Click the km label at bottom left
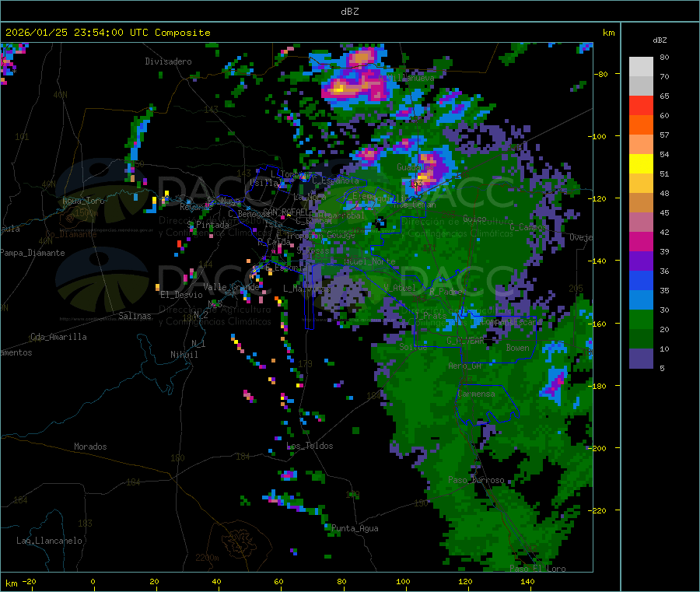Viewport: 700px width, 592px height. point(11,583)
